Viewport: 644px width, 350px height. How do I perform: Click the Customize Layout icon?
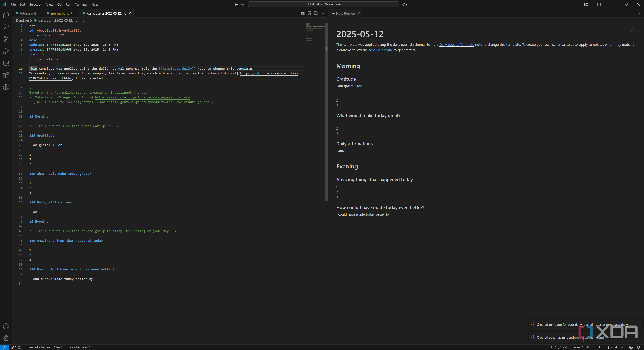[586, 4]
